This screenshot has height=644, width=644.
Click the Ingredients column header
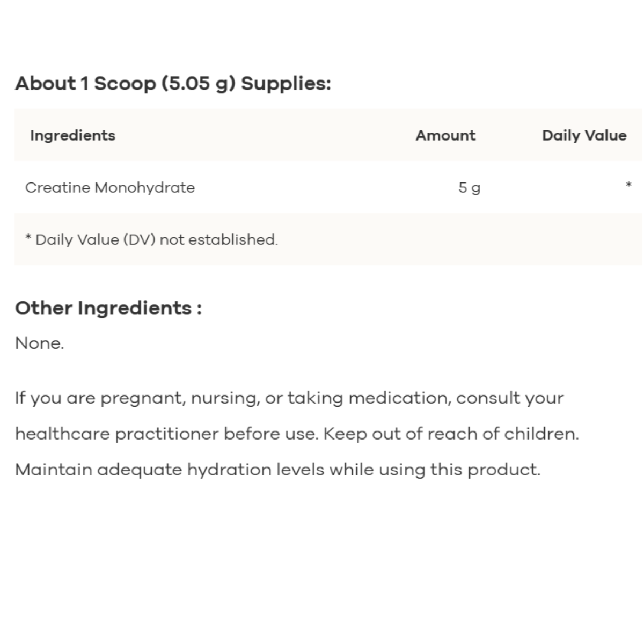(72, 135)
